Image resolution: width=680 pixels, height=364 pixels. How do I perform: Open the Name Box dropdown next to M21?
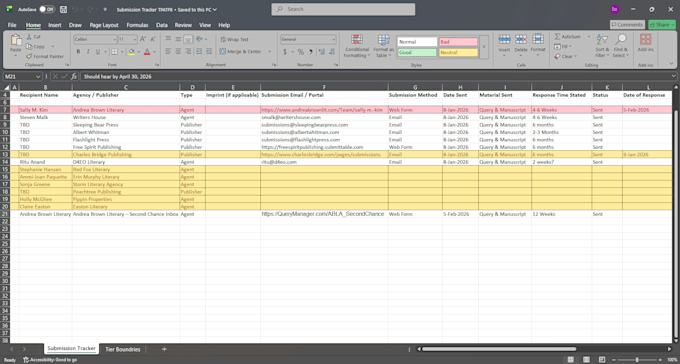tap(39, 76)
